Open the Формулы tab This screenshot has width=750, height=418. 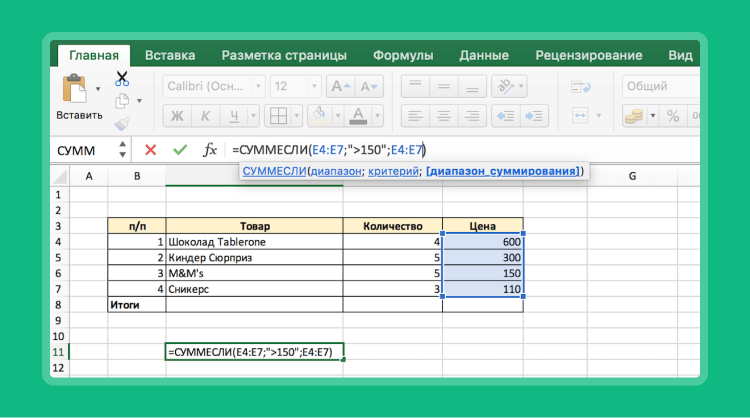click(403, 55)
